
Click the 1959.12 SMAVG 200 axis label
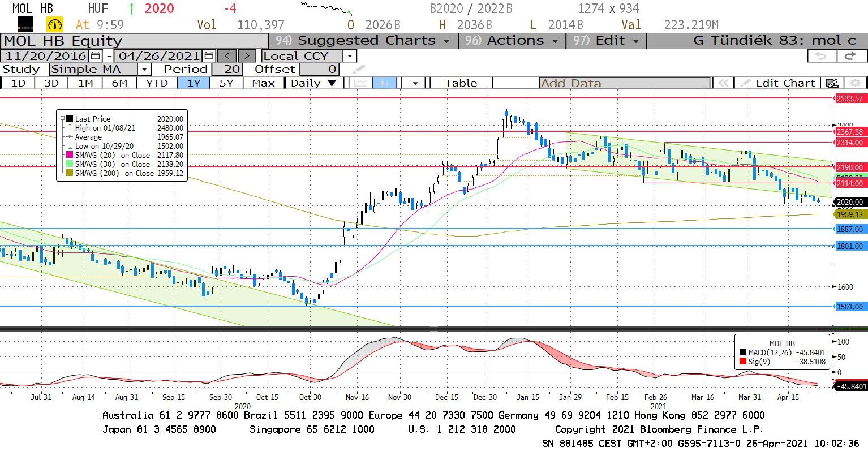point(850,214)
